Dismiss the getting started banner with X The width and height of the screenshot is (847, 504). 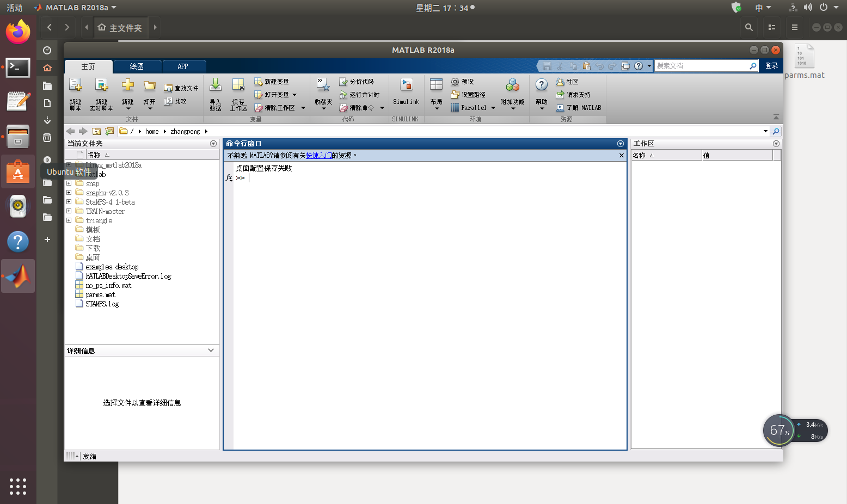click(622, 156)
